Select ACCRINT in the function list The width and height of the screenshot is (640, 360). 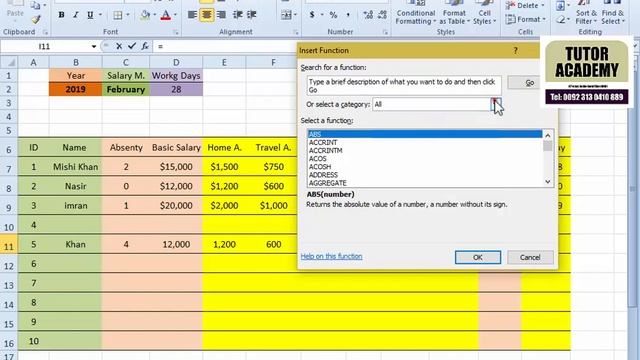[x=425, y=142]
